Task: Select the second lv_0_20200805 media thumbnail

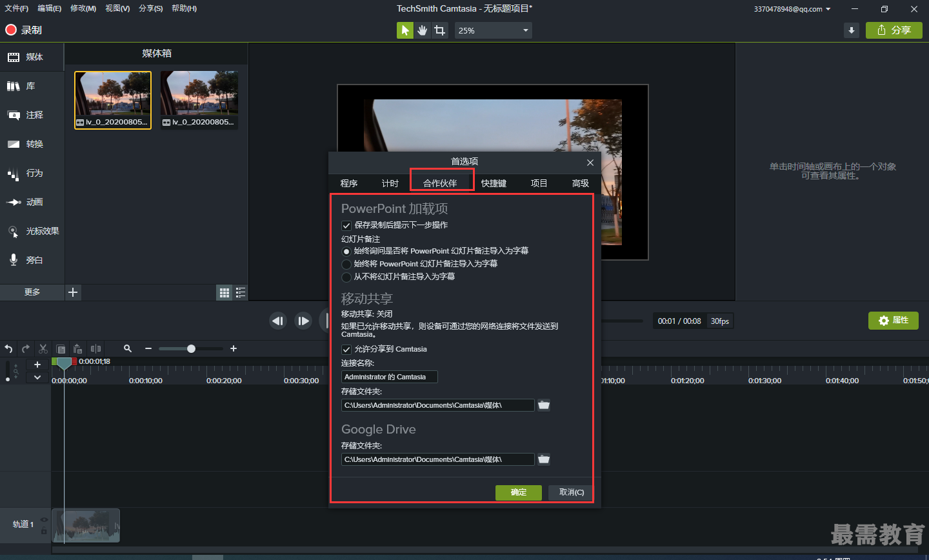Action: (x=199, y=100)
